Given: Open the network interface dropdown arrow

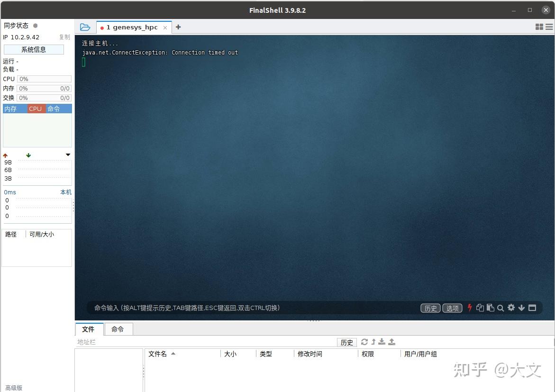Looking at the screenshot, I should pyautogui.click(x=68, y=155).
